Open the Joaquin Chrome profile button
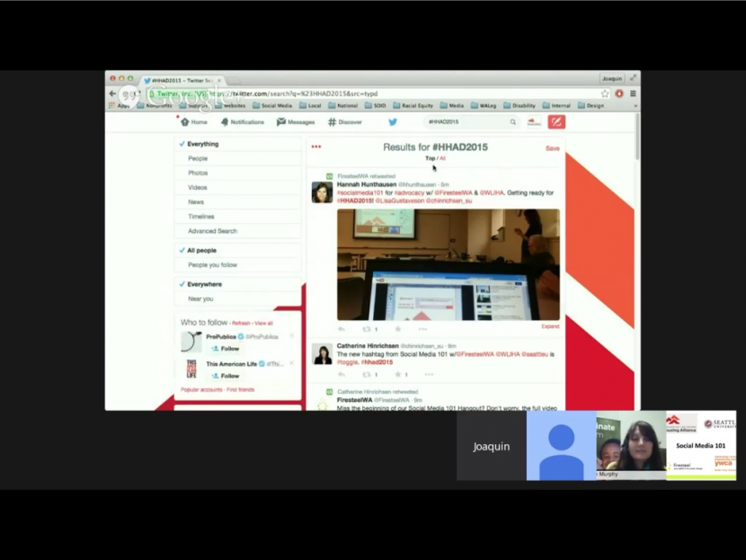 pos(612,78)
